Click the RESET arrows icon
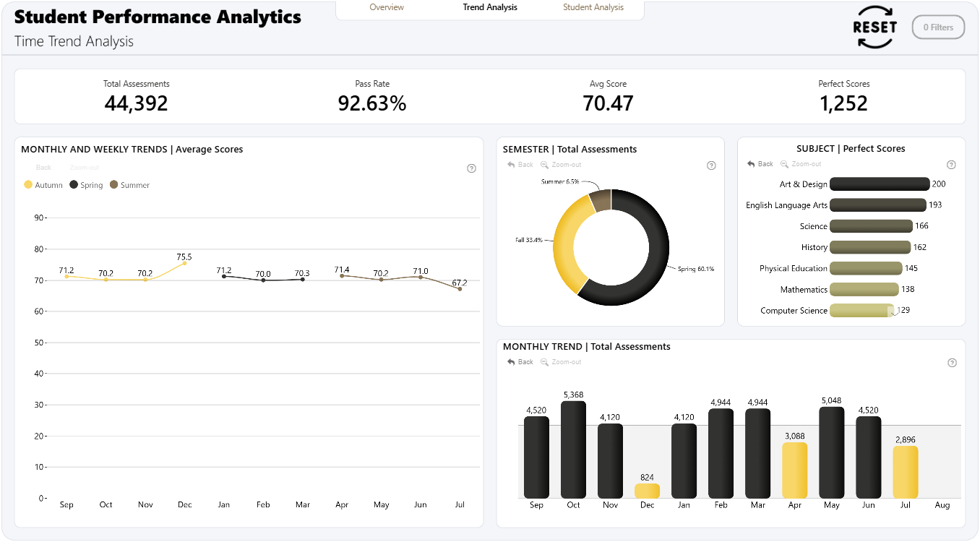This screenshot has width=980, height=542. tap(875, 28)
